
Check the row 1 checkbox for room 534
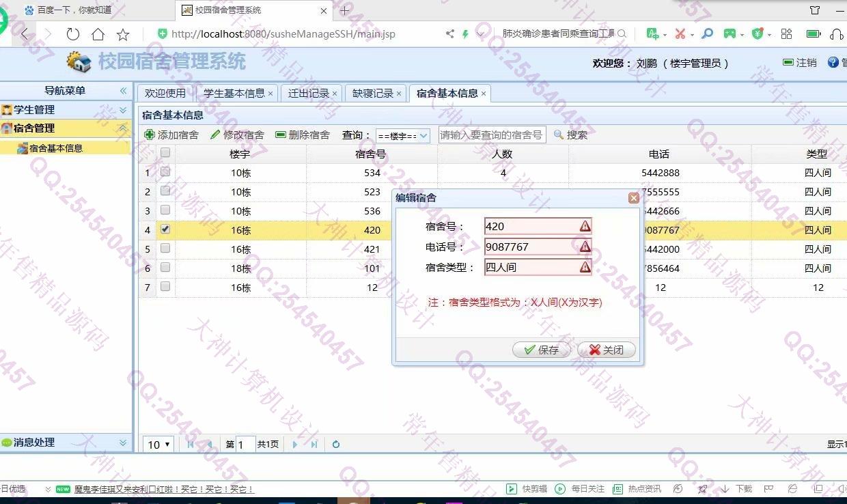(165, 172)
